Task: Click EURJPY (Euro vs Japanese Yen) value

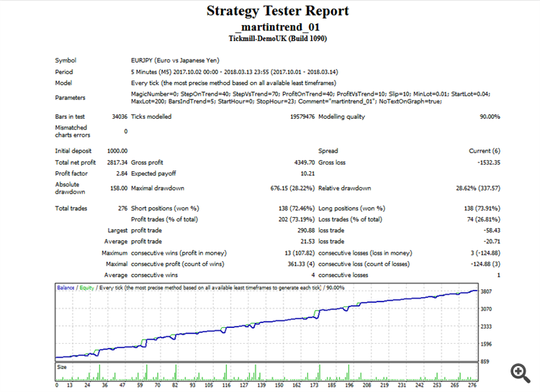Action: (x=175, y=60)
